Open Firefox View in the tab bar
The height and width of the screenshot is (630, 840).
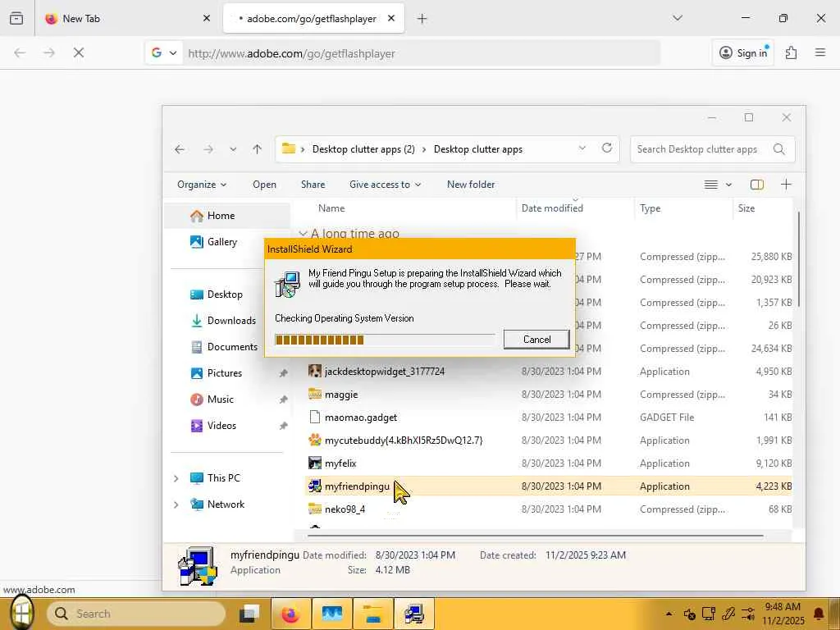coord(16,18)
